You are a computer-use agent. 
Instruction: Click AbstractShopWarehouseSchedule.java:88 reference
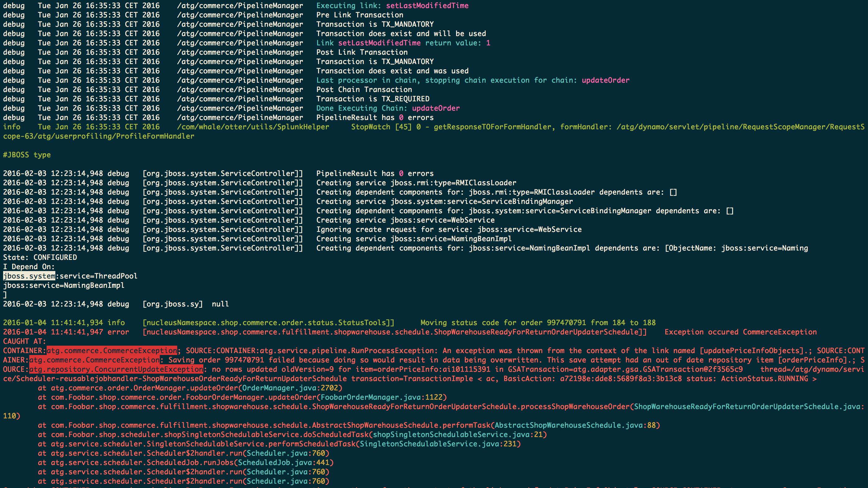[x=575, y=425]
